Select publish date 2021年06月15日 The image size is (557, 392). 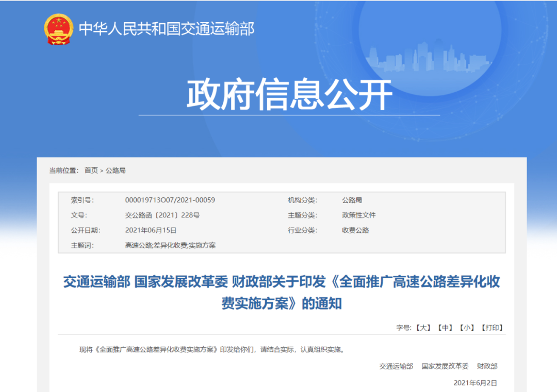151,230
